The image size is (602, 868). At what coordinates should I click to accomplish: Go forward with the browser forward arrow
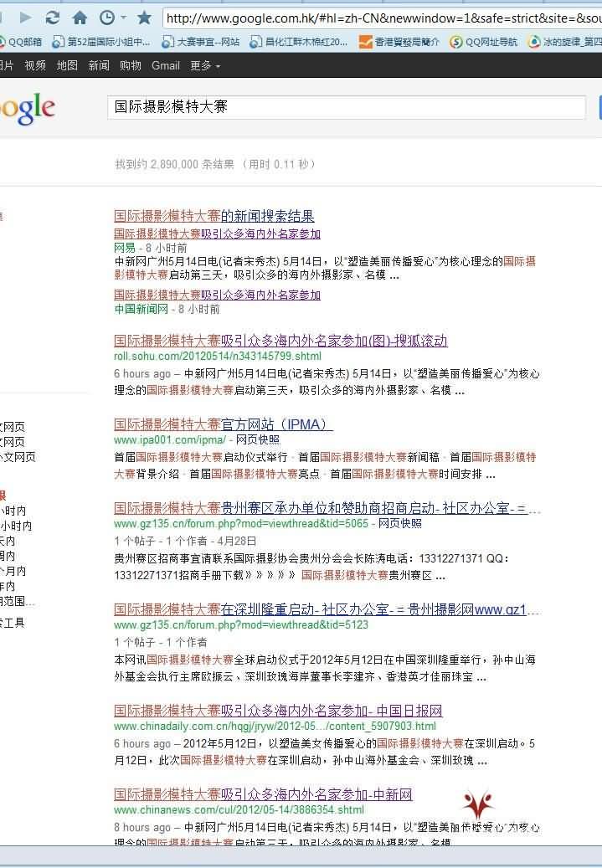25,18
